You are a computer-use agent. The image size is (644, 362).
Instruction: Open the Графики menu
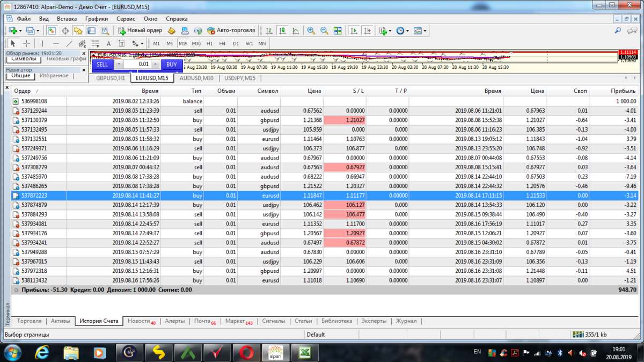click(x=96, y=19)
